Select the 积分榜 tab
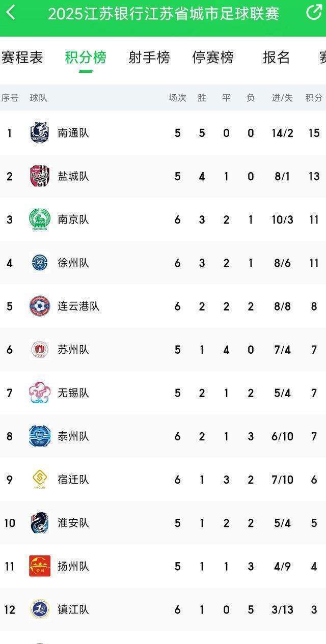 [x=86, y=58]
